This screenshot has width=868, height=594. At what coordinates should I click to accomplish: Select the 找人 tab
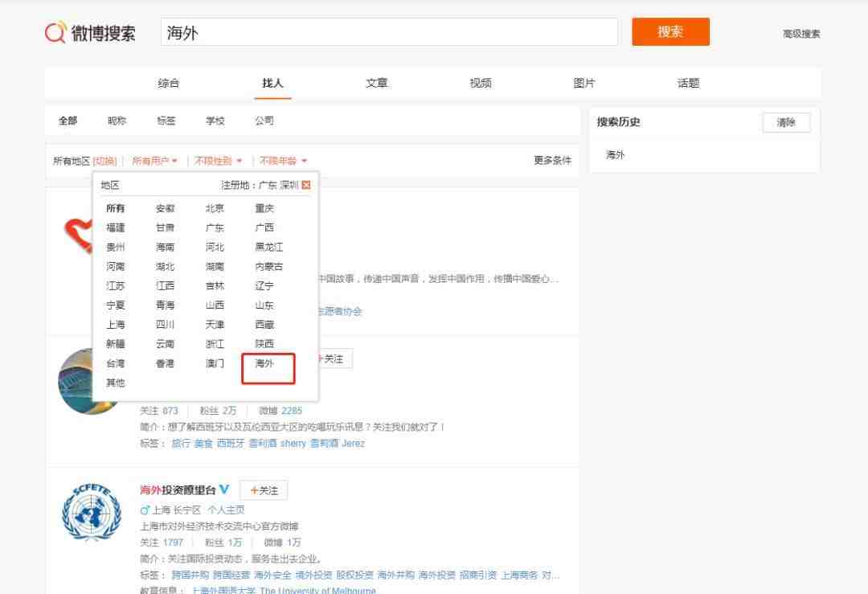pyautogui.click(x=272, y=83)
